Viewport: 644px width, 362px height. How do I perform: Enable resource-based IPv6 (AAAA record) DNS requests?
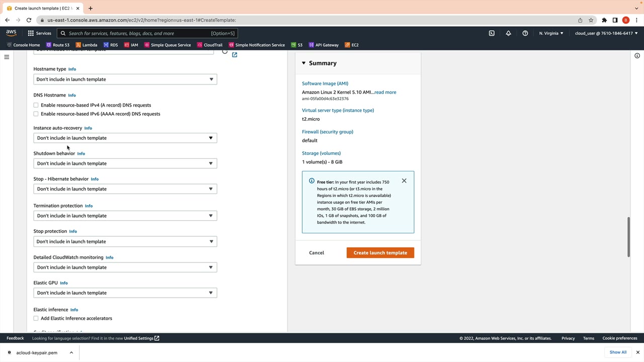pyautogui.click(x=36, y=114)
